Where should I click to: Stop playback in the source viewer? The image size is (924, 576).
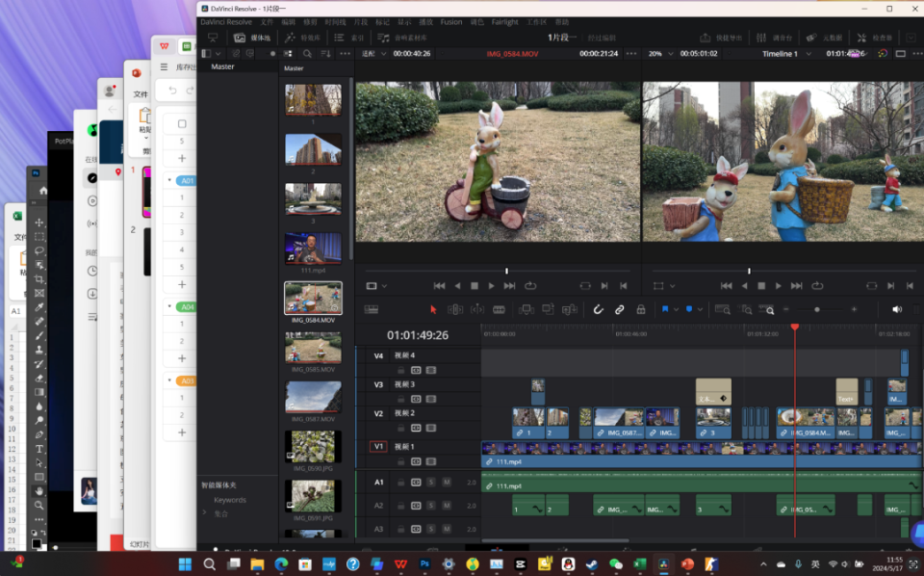475,286
